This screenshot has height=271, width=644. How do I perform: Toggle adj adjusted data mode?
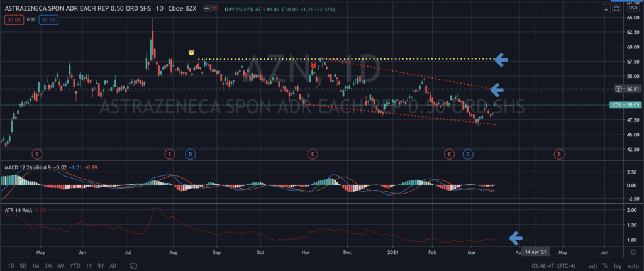click(x=592, y=266)
